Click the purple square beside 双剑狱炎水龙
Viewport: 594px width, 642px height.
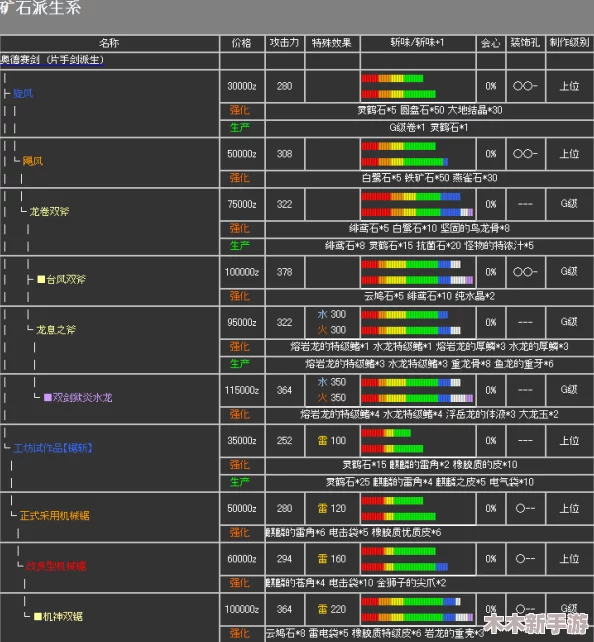[x=47, y=397]
